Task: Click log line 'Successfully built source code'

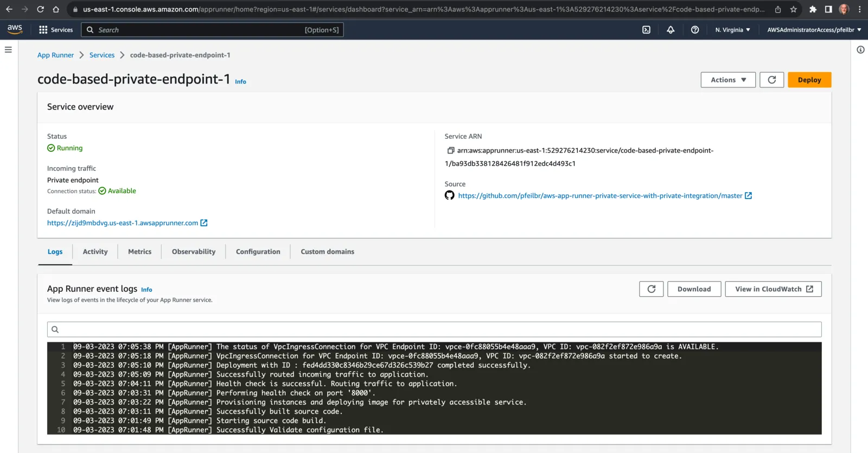Action: pyautogui.click(x=208, y=411)
